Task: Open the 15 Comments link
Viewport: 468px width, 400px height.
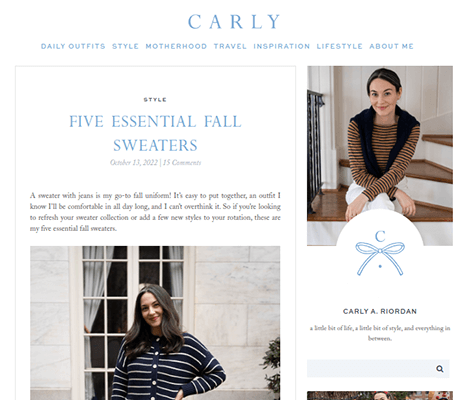Action: (x=182, y=162)
